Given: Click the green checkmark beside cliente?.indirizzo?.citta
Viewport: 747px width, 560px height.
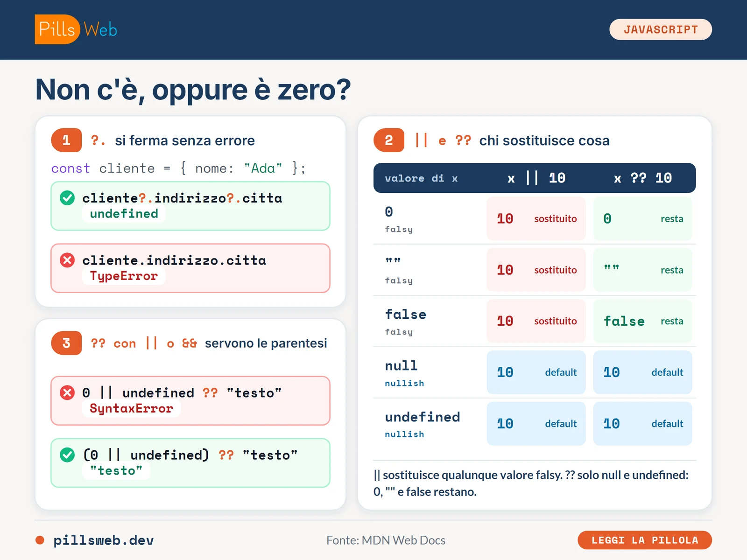Looking at the screenshot, I should click(x=67, y=198).
